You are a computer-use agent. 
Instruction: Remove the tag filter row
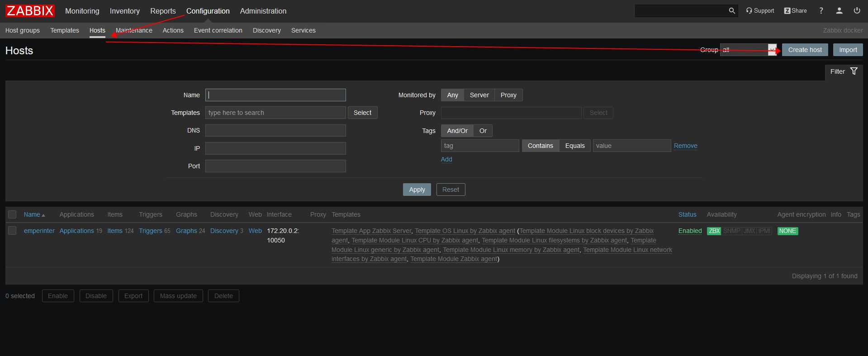(685, 146)
